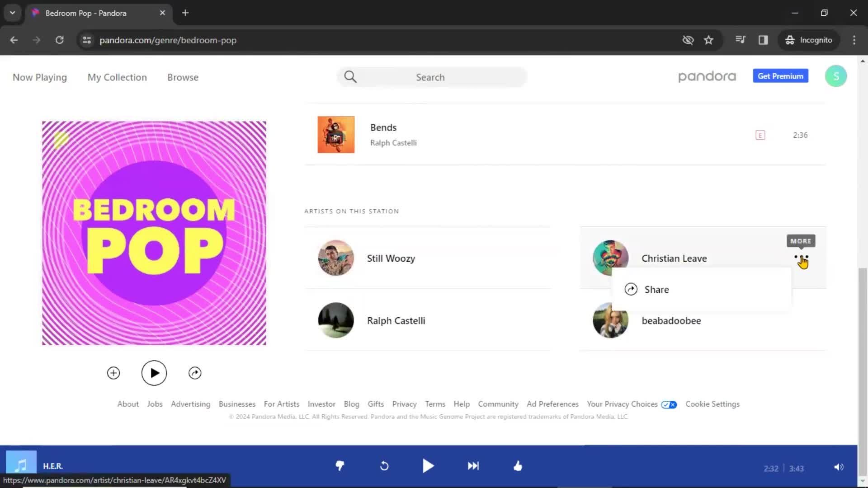Play the Bedroom Pop station

[154, 373]
